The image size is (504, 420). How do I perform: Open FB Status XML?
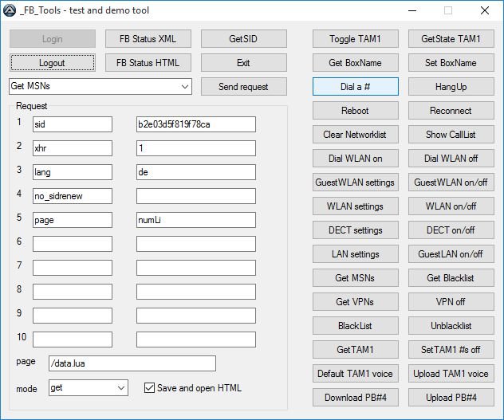(x=148, y=39)
